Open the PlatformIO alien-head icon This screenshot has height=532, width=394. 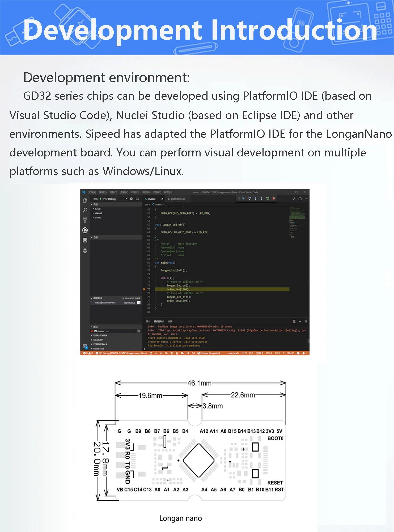coord(85,250)
